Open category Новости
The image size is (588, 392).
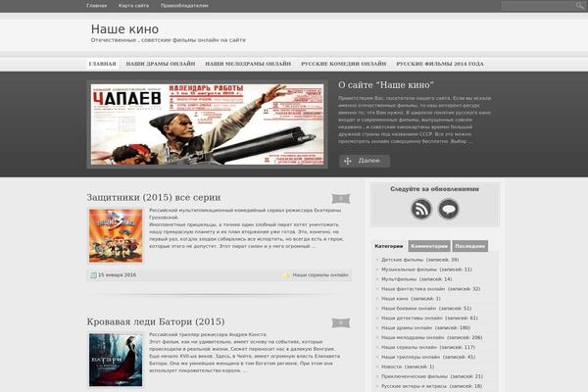tap(391, 367)
